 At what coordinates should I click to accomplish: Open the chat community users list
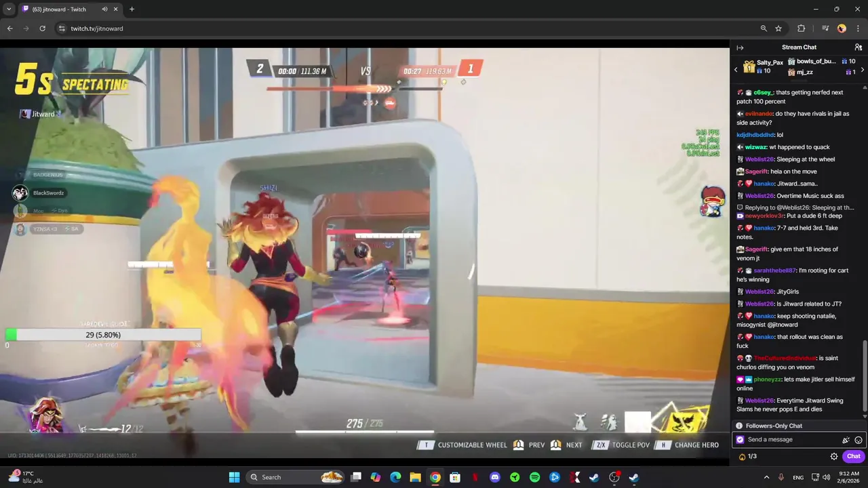(x=859, y=47)
